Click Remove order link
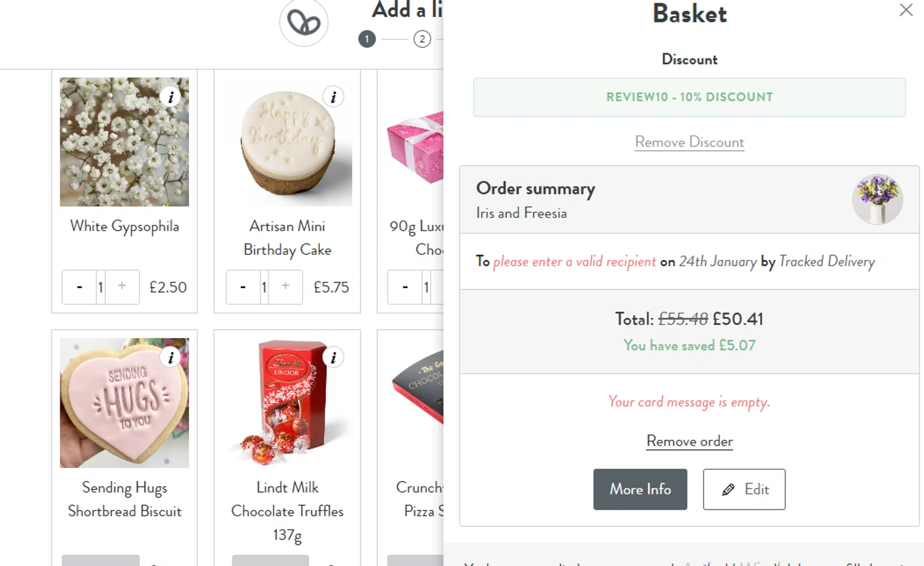The height and width of the screenshot is (566, 924). tap(689, 442)
